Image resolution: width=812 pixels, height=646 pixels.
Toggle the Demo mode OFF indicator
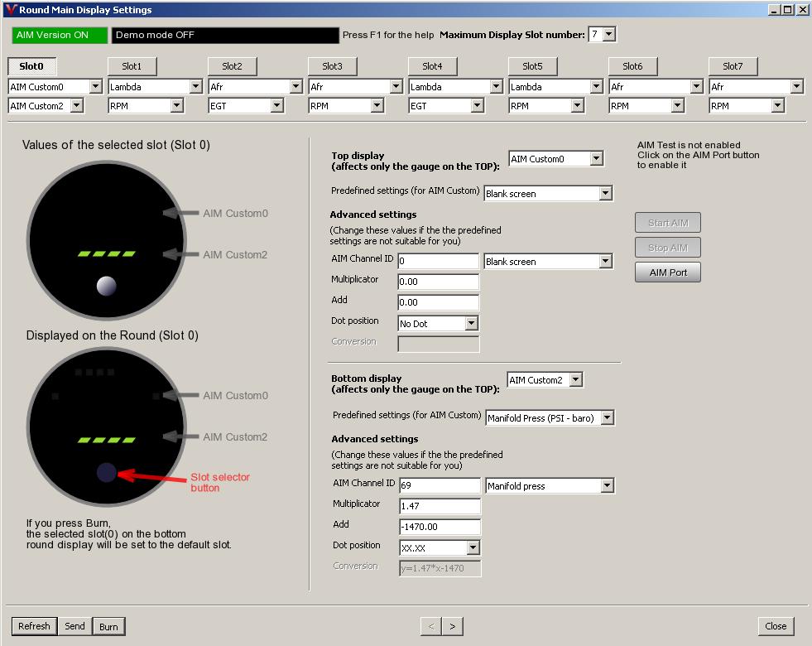[x=225, y=36]
